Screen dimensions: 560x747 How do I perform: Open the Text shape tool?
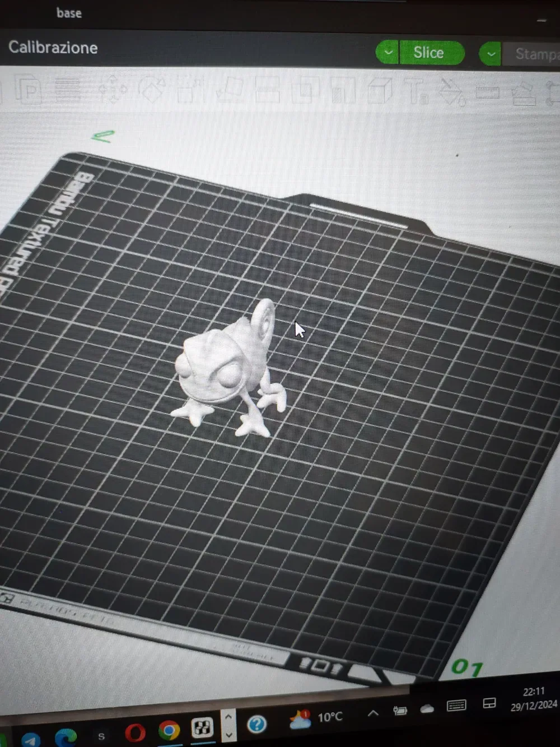417,91
